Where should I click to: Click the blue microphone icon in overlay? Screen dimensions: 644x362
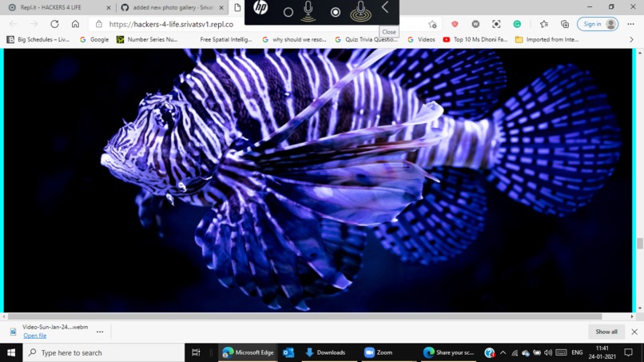(308, 11)
